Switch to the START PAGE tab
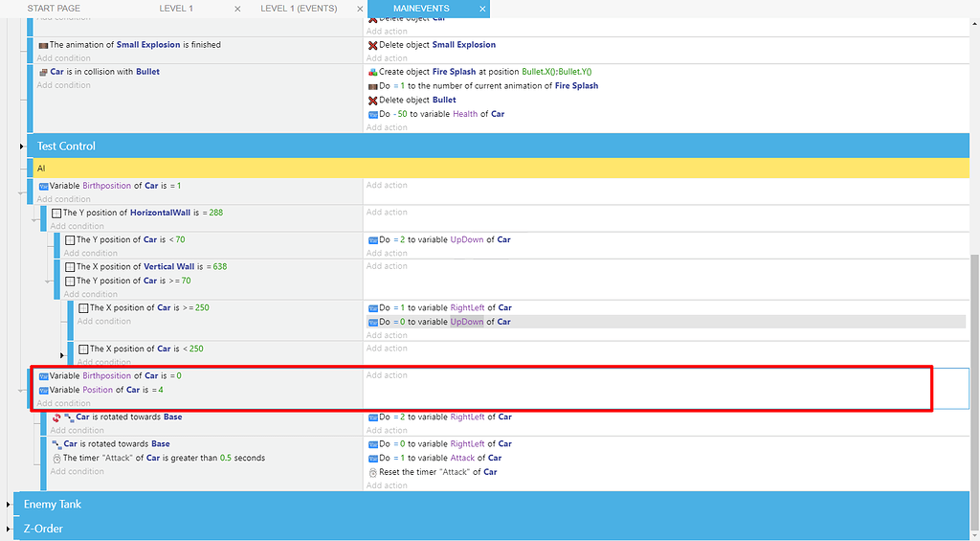The image size is (980, 541). click(54, 9)
